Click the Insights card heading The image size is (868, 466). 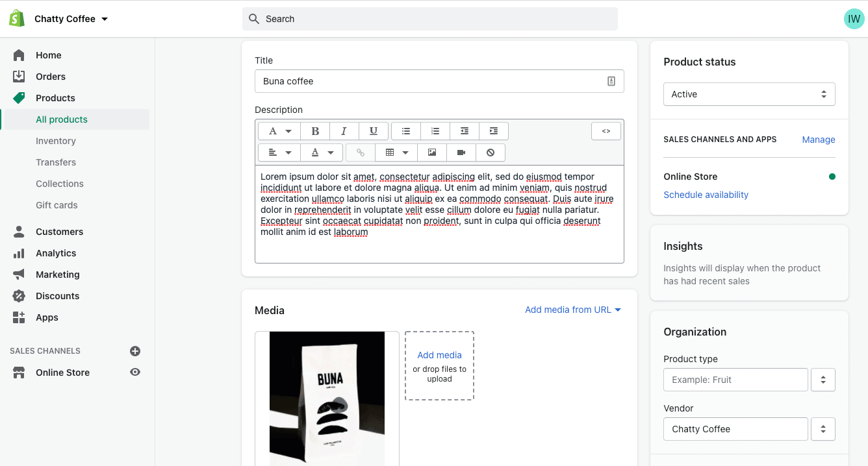pyautogui.click(x=683, y=247)
